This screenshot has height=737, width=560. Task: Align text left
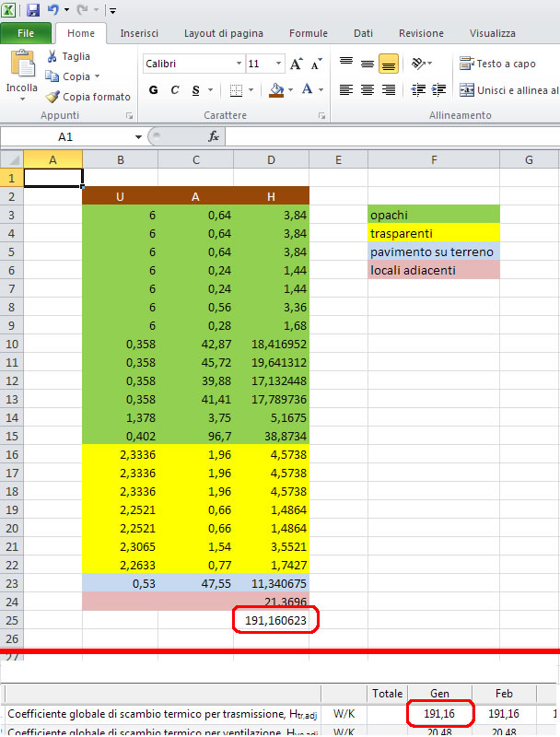pos(346,89)
